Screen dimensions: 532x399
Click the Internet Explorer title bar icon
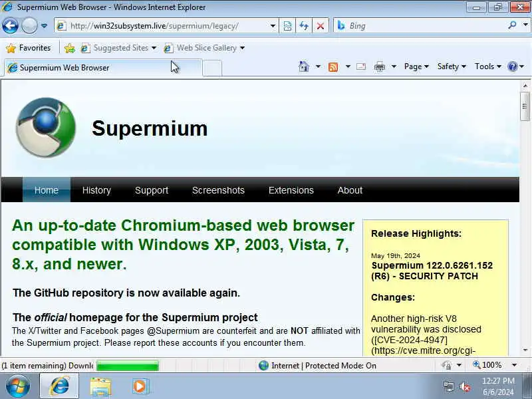pos(7,7)
